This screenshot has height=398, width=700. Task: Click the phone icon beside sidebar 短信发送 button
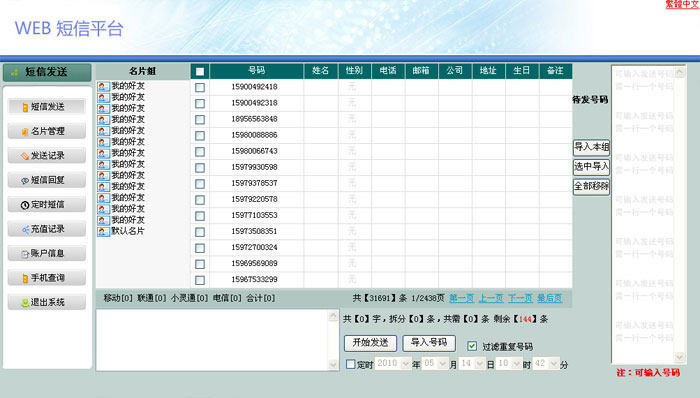point(25,107)
